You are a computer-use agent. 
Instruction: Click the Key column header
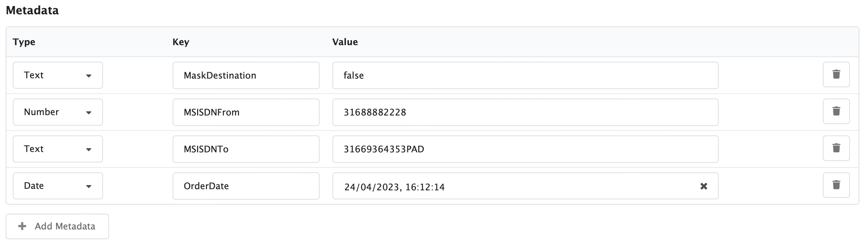pos(181,42)
